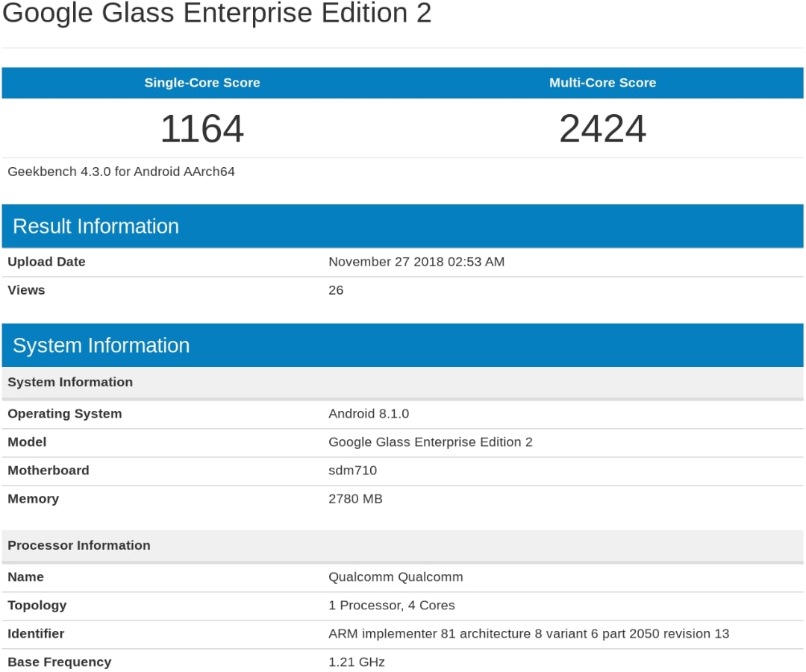This screenshot has height=672, width=806.
Task: Select the processor name Qualcomm Qualcomm
Action: [396, 577]
